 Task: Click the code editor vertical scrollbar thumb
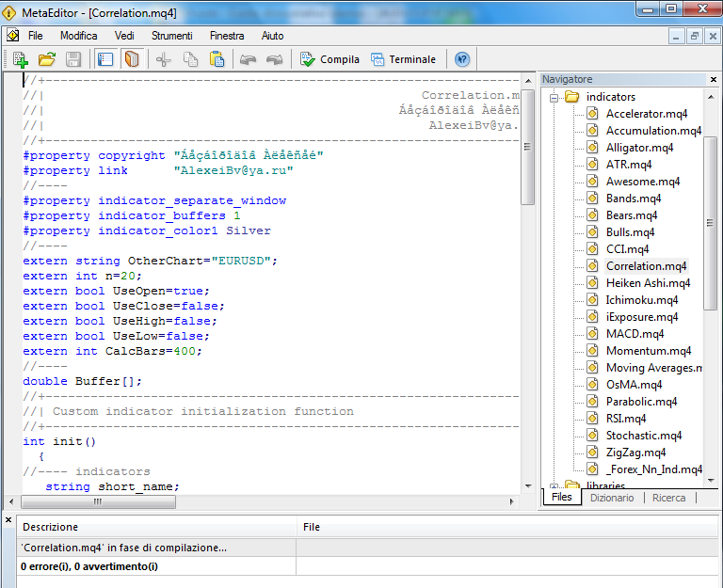(x=527, y=147)
